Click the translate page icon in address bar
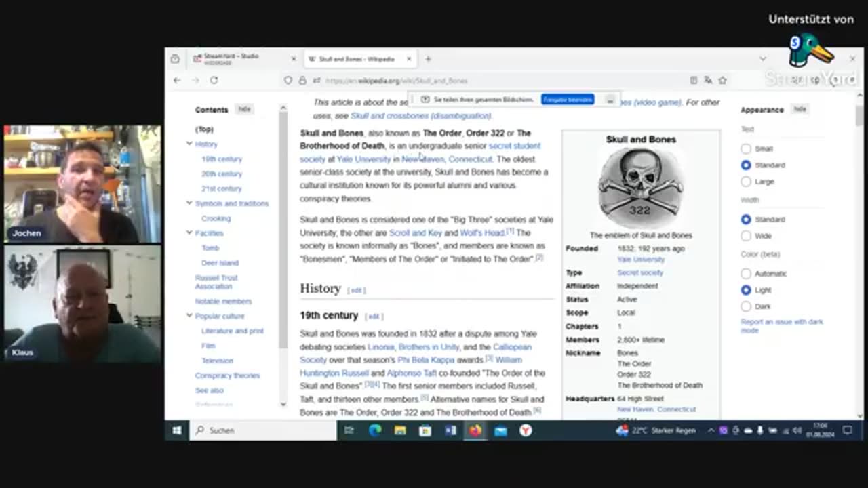Viewport: 868px width, 488px height. [x=708, y=80]
